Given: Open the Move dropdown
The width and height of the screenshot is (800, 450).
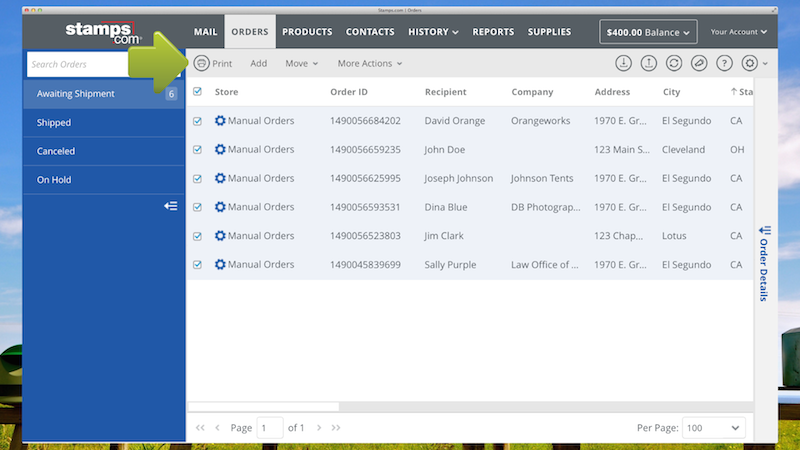Looking at the screenshot, I should (x=301, y=63).
